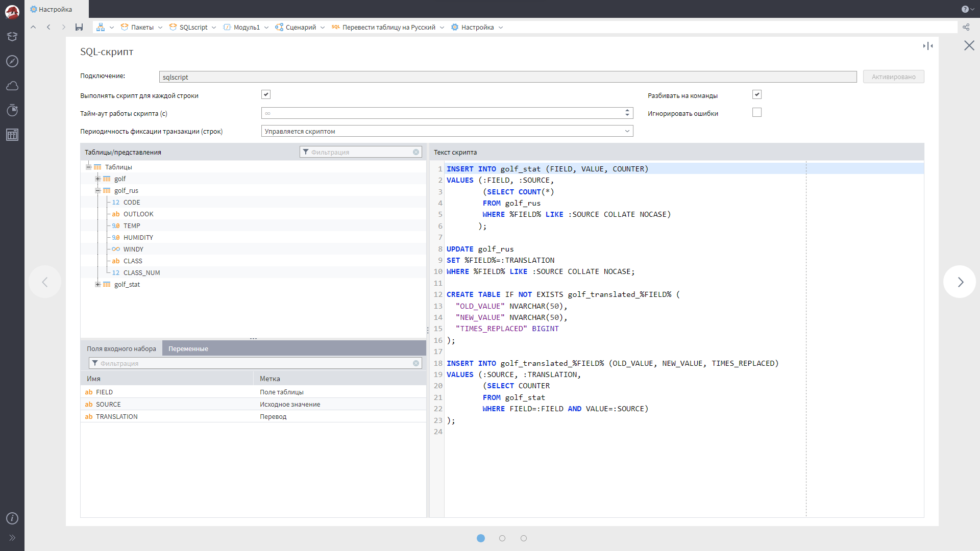Click the compass navigation sidebar icon
Image resolution: width=980 pixels, height=551 pixels.
point(12,61)
